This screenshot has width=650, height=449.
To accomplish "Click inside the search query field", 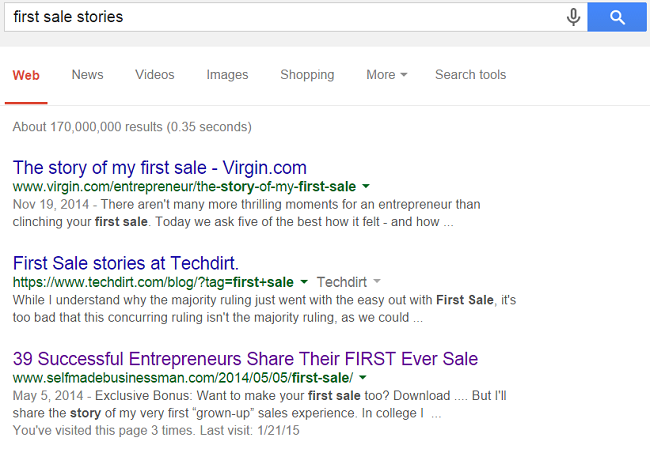I will 280,17.
